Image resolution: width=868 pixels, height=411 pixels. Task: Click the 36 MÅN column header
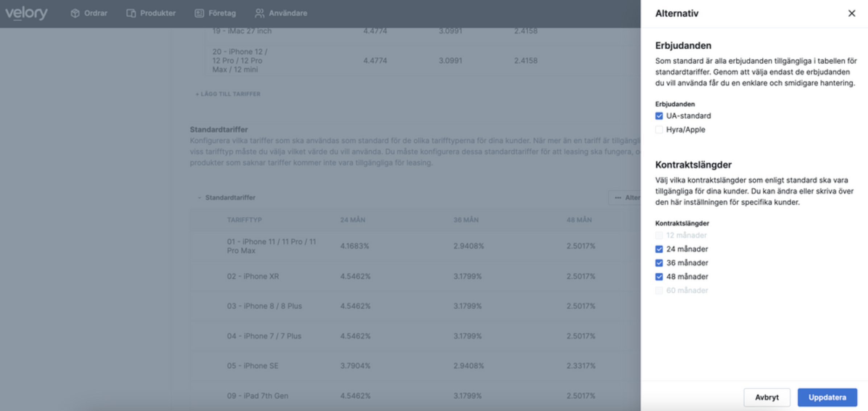tap(466, 220)
